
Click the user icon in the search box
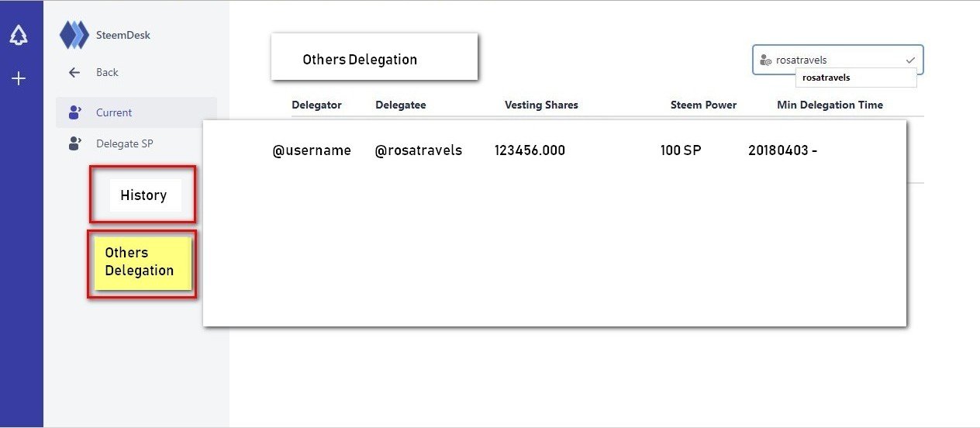tap(766, 60)
